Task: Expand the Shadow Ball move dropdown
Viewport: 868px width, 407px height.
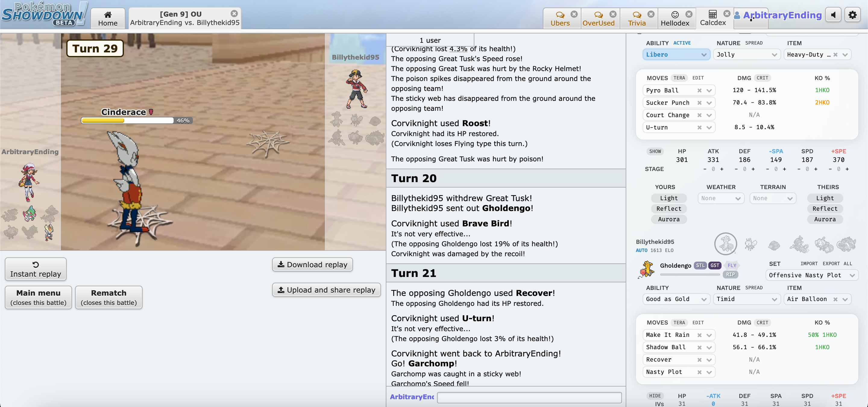Action: tap(709, 347)
